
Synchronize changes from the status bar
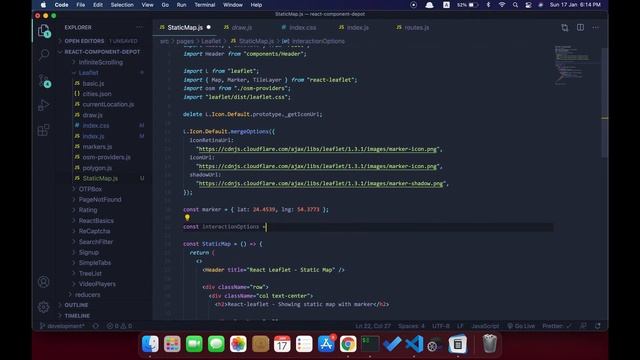[x=96, y=326]
